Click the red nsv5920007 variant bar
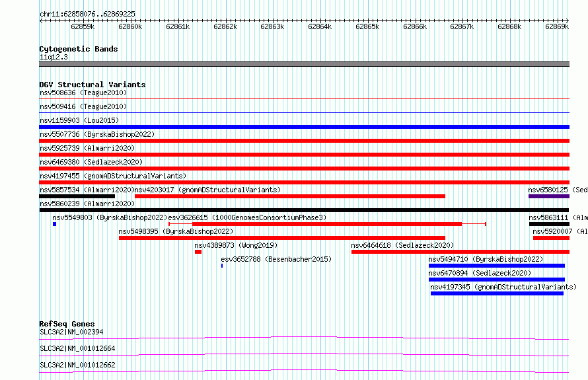This screenshot has height=380, width=588. (551, 238)
